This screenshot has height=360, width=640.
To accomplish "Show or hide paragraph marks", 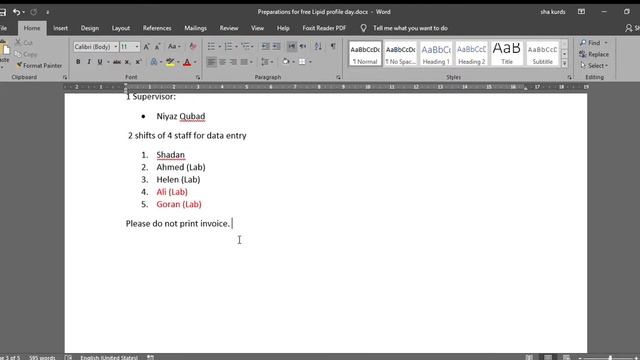I will [333, 47].
